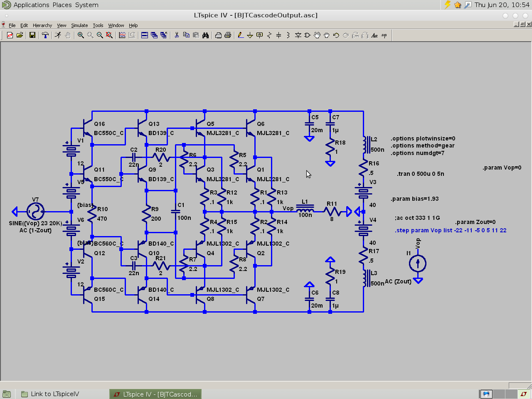Select the I1 current source symbol
532x399 pixels.
pos(418,263)
